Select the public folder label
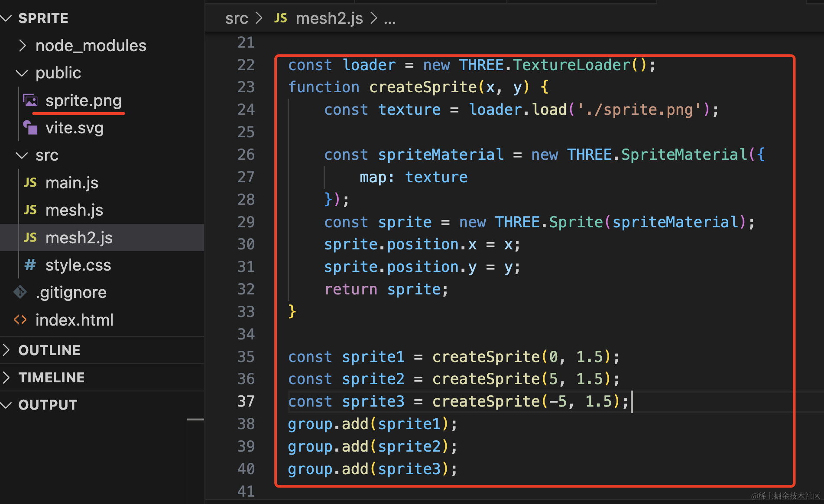This screenshot has width=824, height=504. [x=58, y=73]
